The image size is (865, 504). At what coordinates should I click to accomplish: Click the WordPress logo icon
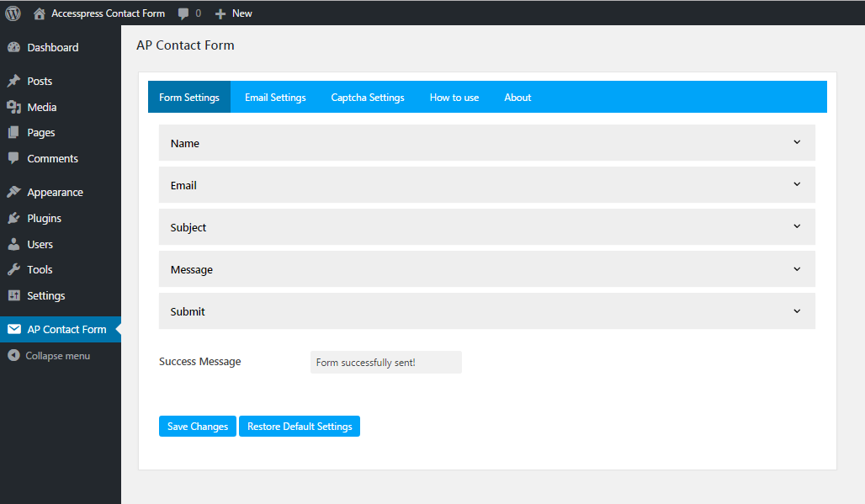pos(13,13)
